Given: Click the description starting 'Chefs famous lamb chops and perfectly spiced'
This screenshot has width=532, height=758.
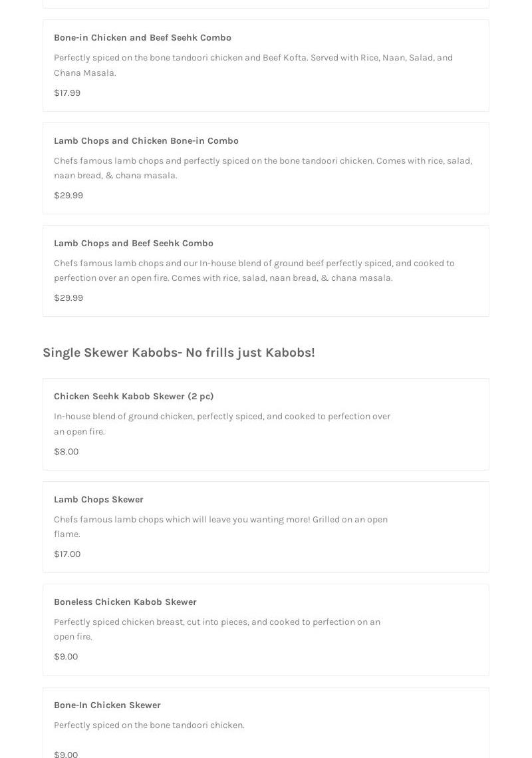Looking at the screenshot, I should (x=263, y=168).
